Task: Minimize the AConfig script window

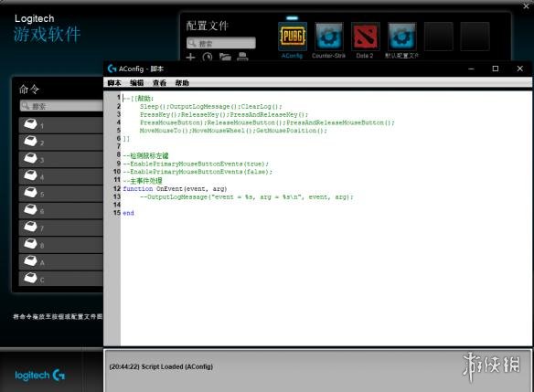Action: [x=471, y=69]
